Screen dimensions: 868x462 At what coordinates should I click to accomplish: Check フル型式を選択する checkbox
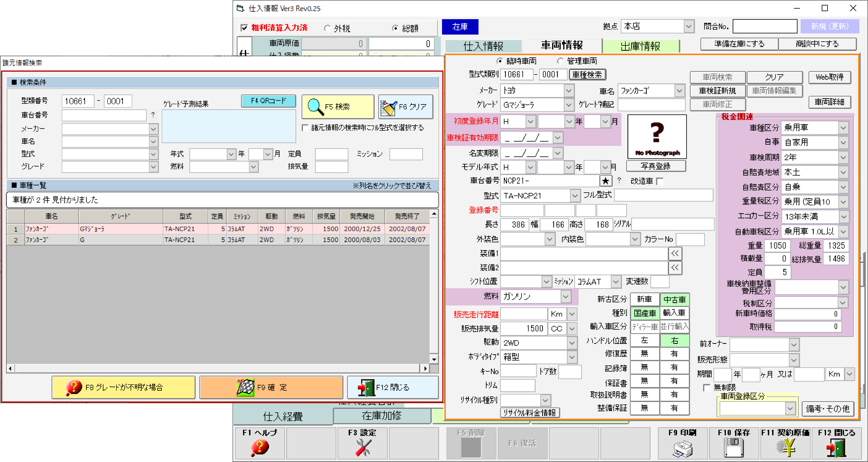click(305, 128)
